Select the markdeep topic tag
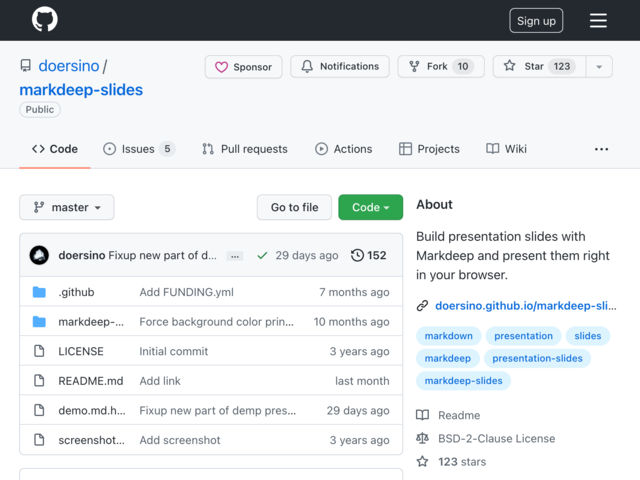 (448, 358)
